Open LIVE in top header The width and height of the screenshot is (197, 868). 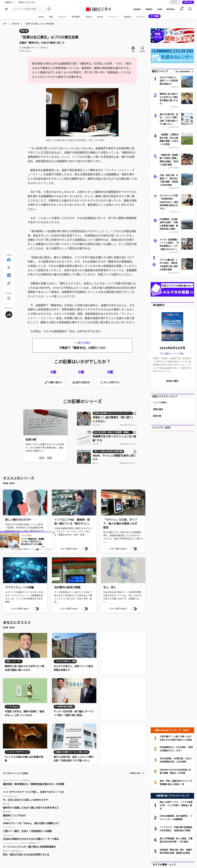tap(160, 9)
